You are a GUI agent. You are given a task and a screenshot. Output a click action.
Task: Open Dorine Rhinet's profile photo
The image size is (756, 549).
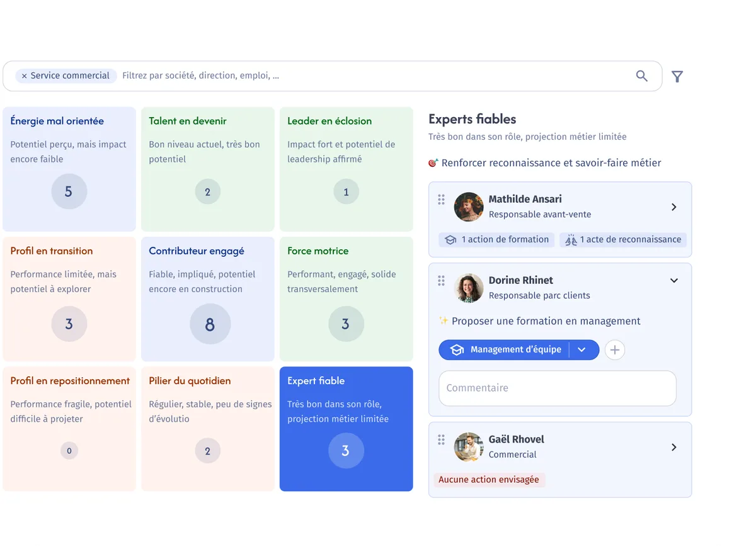(x=469, y=288)
